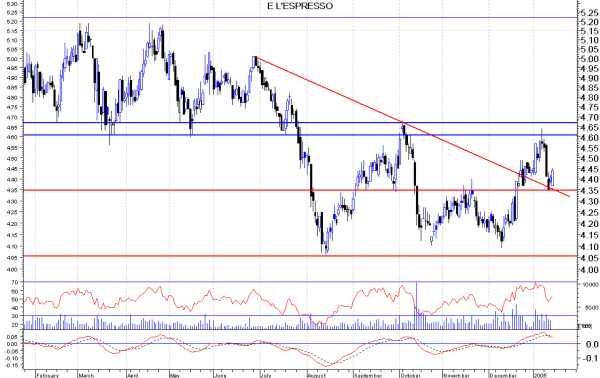This screenshot has height=378, width=600.
Task: Click the 4.85 label on right price axis
Action: click(589, 88)
